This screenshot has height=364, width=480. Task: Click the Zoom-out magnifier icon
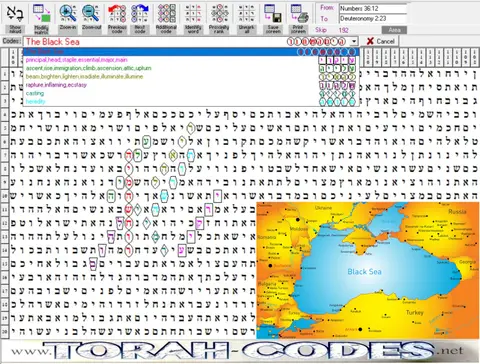91,13
